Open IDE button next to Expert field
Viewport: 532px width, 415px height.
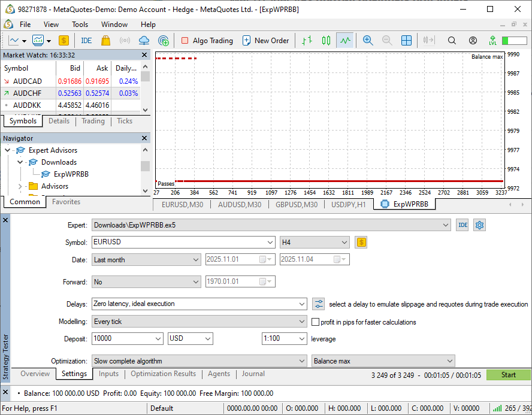point(463,225)
